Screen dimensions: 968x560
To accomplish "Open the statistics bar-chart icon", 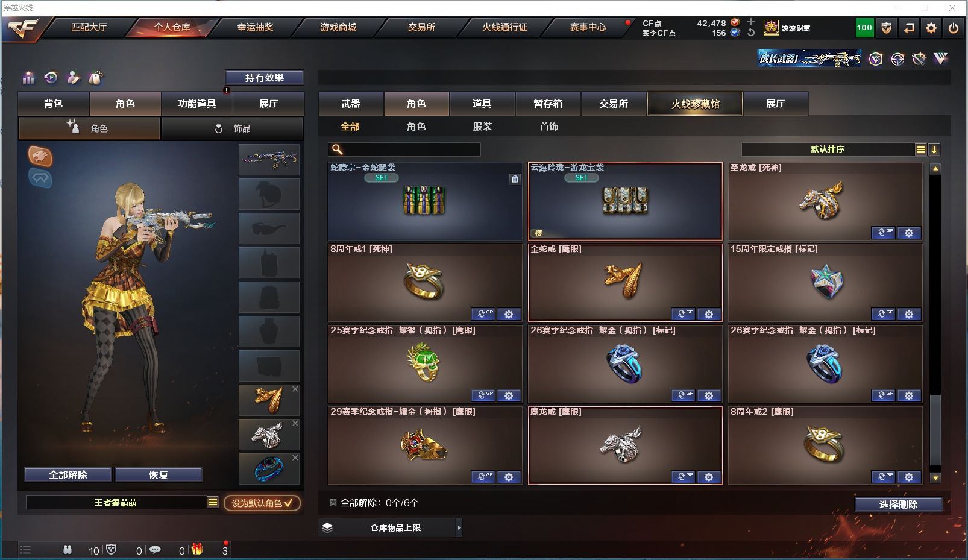I will tap(28, 78).
